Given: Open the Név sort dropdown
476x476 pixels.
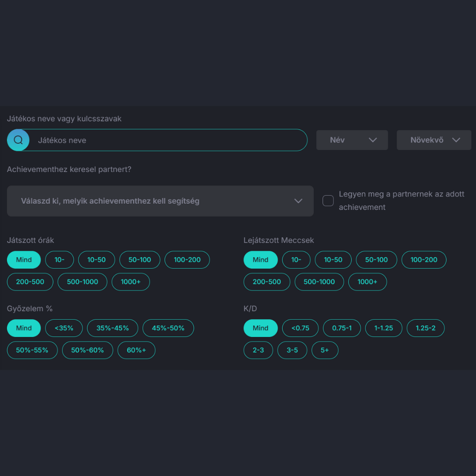Looking at the screenshot, I should pos(352,140).
